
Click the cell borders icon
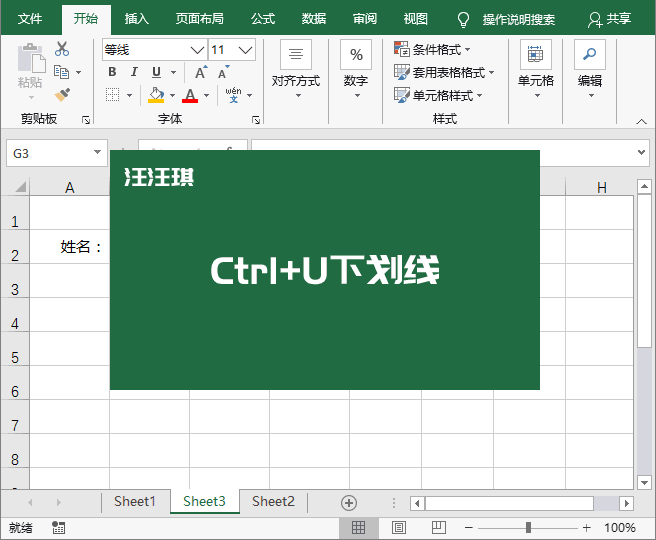tap(112, 95)
